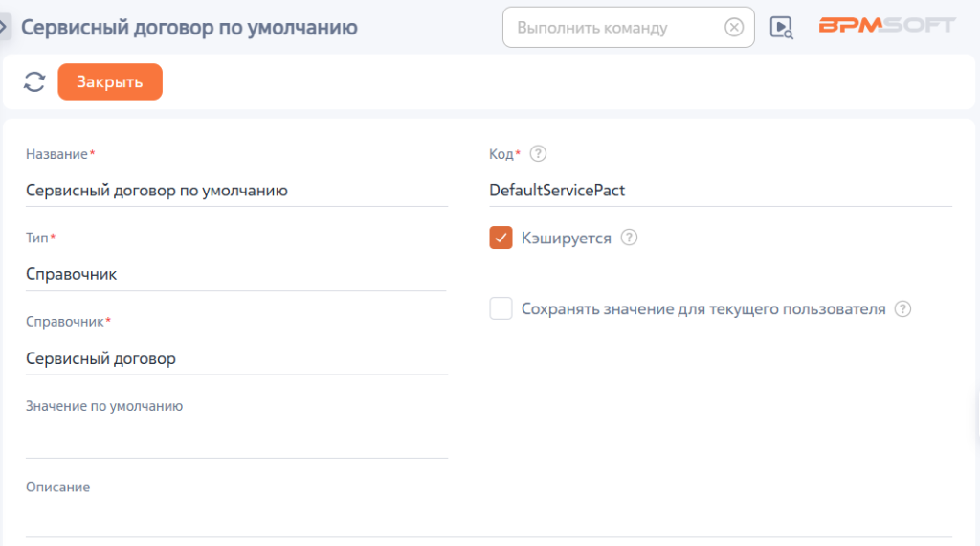The width and height of the screenshot is (980, 546).
Task: Enable Сохранять значение для текущего пользователя
Action: click(x=501, y=309)
